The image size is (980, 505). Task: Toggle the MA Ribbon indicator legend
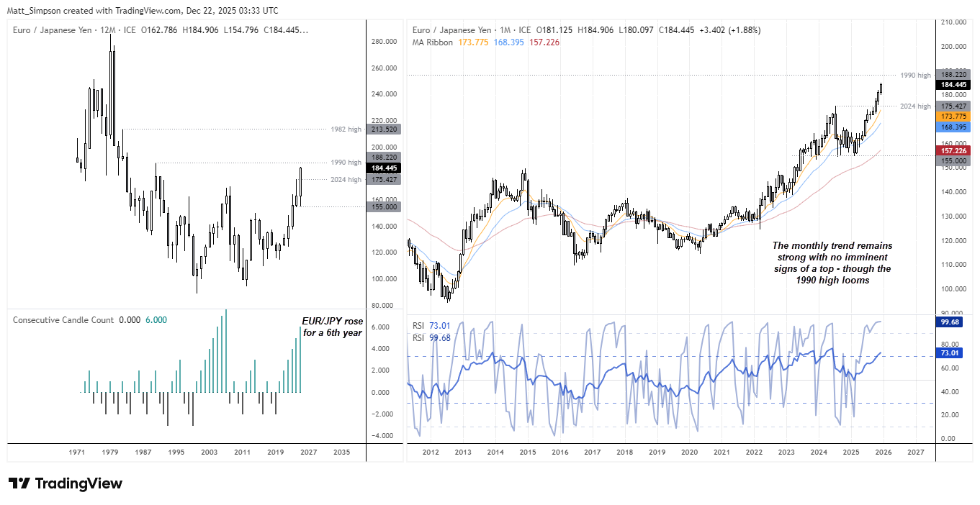tap(432, 43)
